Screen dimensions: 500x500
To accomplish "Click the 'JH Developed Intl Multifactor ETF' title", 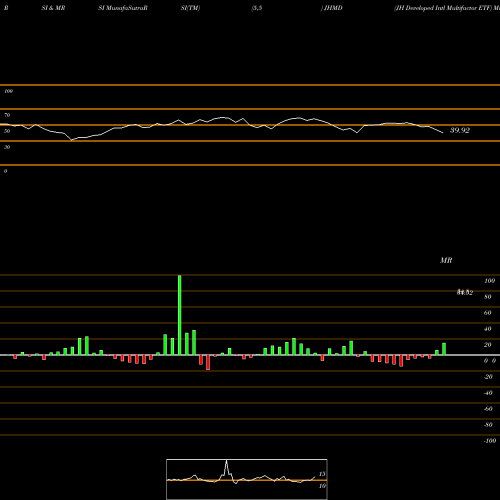I will (443, 8).
